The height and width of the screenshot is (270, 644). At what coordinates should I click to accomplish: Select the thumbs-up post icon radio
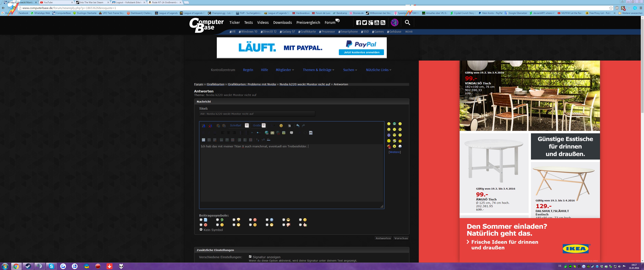300,225
